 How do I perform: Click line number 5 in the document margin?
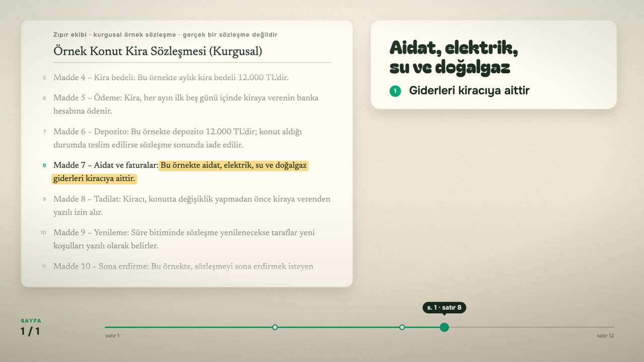click(x=44, y=78)
